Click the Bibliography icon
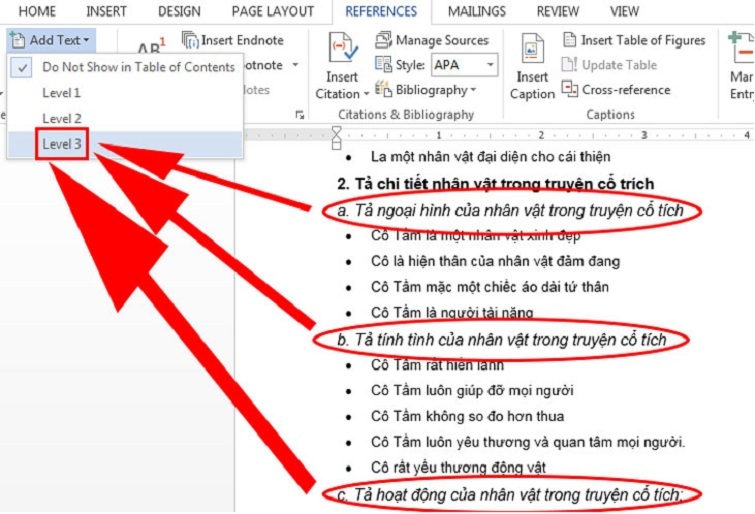This screenshot has width=755, height=514. [x=384, y=90]
